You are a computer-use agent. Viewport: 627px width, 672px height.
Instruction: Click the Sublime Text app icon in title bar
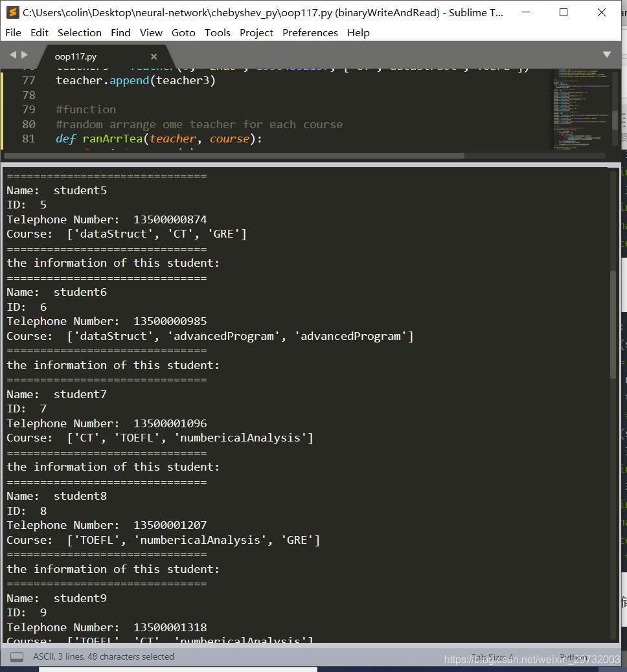click(13, 12)
